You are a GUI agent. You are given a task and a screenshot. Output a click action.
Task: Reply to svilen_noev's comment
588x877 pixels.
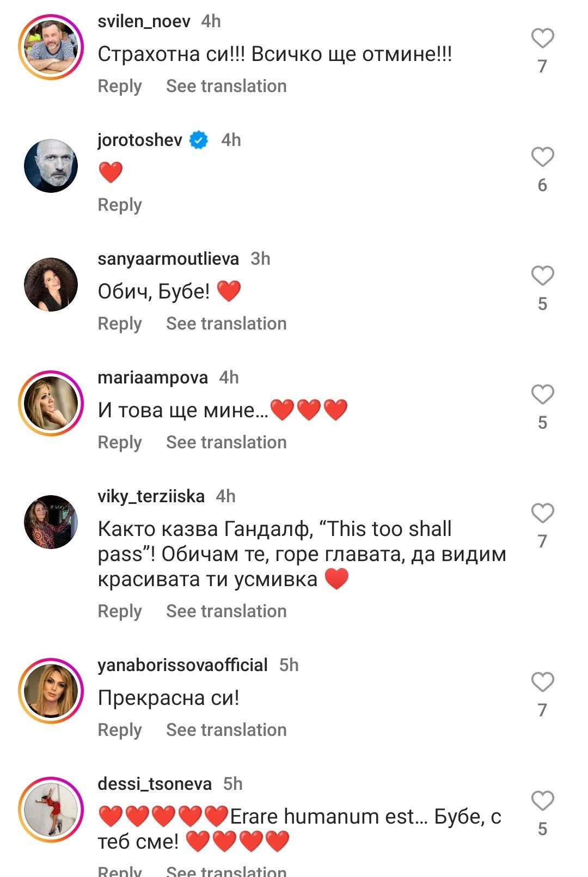119,86
